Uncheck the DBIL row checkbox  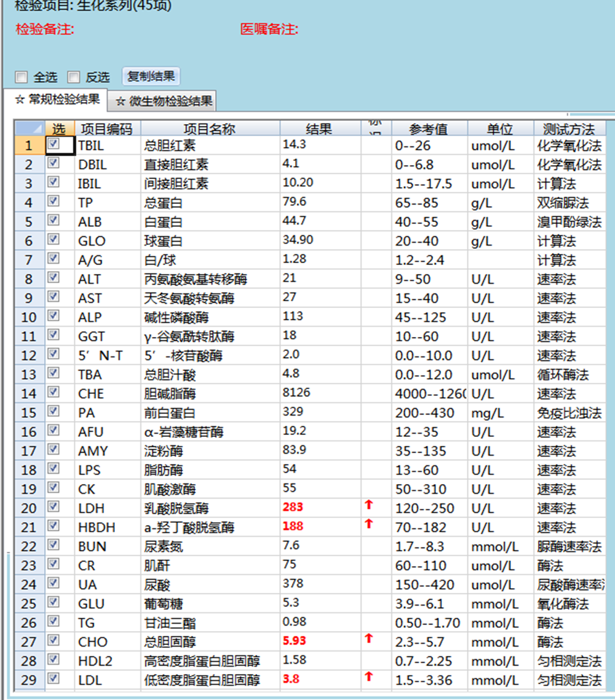[53, 163]
